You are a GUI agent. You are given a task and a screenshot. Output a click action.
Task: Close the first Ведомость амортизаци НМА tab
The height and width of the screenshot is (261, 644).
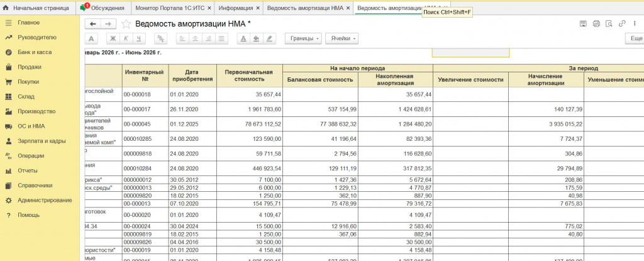[x=347, y=8]
